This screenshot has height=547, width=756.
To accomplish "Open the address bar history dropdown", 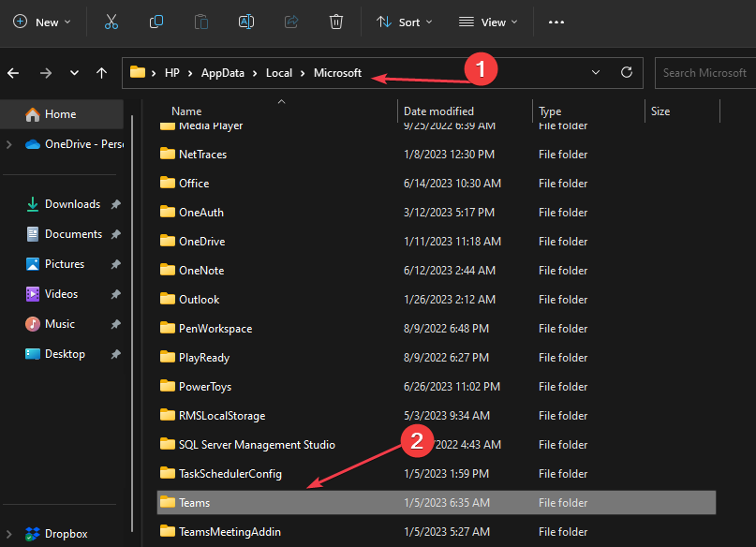I will click(x=596, y=72).
